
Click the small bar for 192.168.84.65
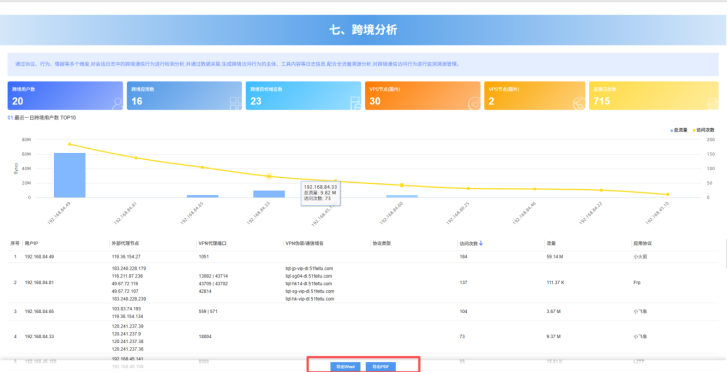pyautogui.click(x=202, y=196)
